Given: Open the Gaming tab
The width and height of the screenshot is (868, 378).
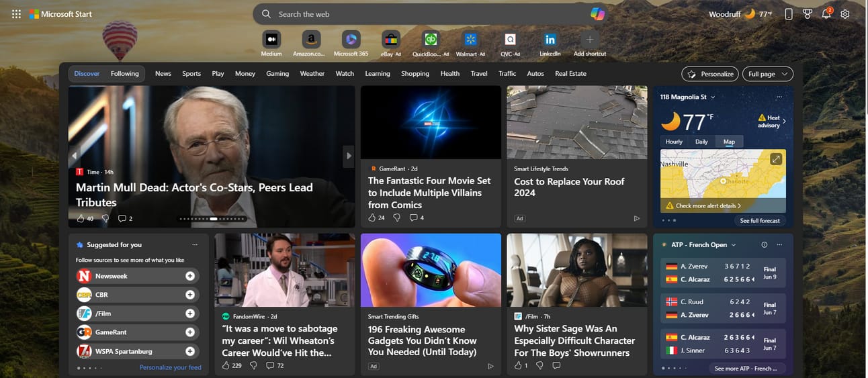Looking at the screenshot, I should pos(277,74).
